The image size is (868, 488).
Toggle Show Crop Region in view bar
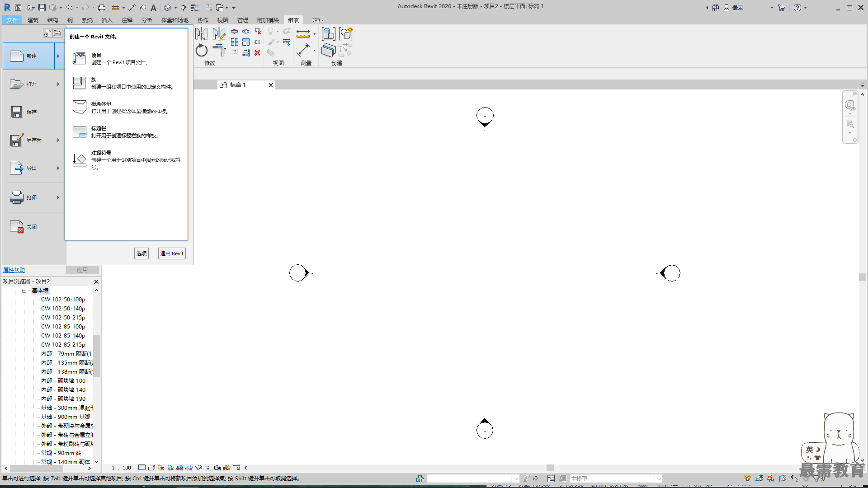point(189,468)
